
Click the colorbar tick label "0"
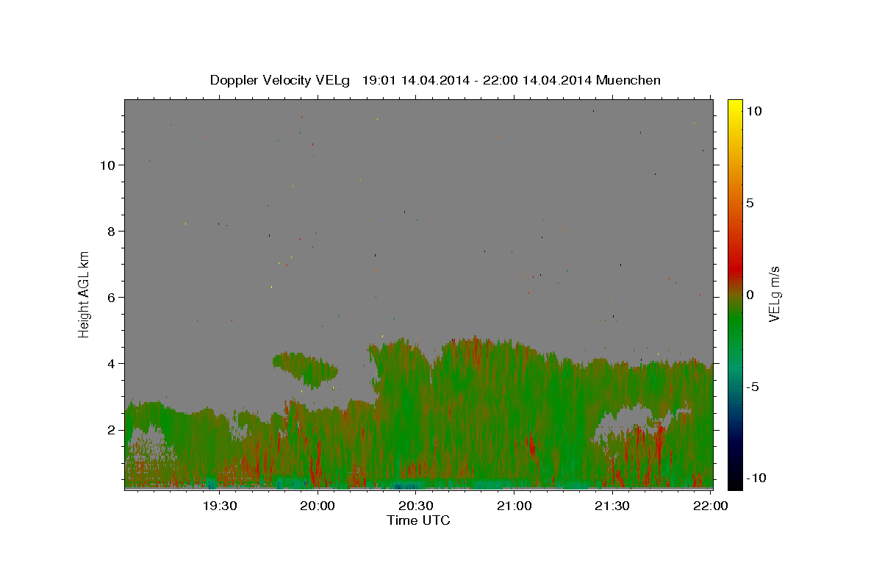point(750,295)
